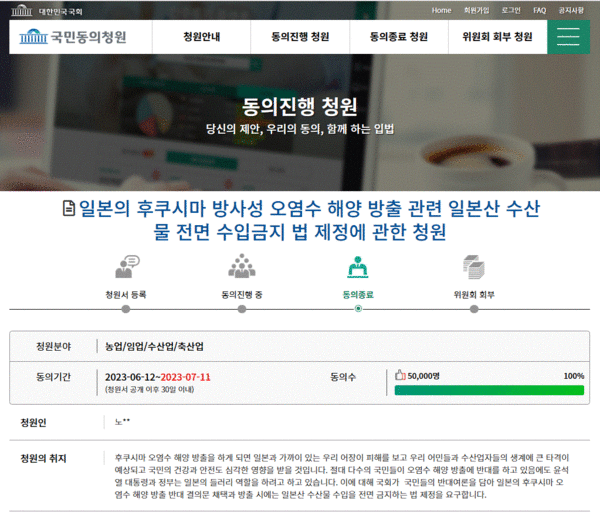Click the 청원서 공개 이후 30일 이내 note

150,390
